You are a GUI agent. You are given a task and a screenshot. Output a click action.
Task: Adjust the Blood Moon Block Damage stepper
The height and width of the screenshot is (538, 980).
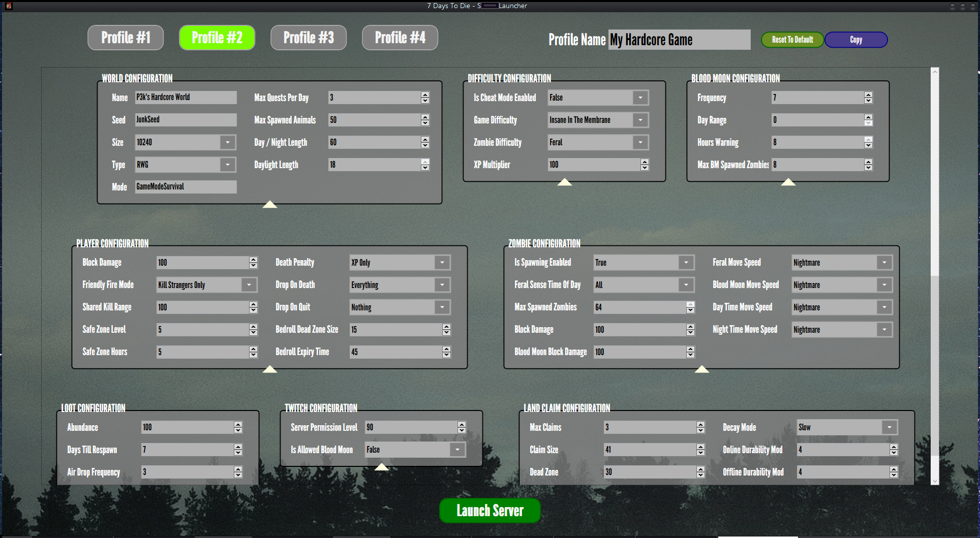pos(691,352)
